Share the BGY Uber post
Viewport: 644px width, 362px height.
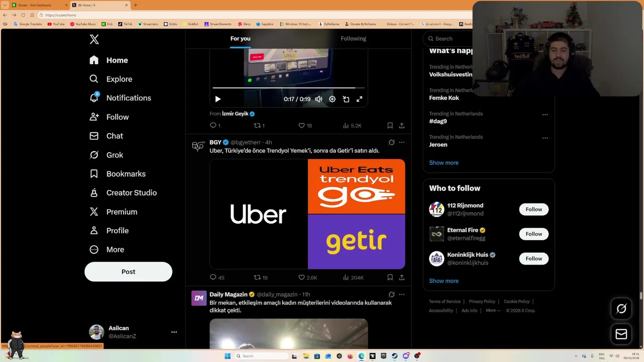point(401,277)
